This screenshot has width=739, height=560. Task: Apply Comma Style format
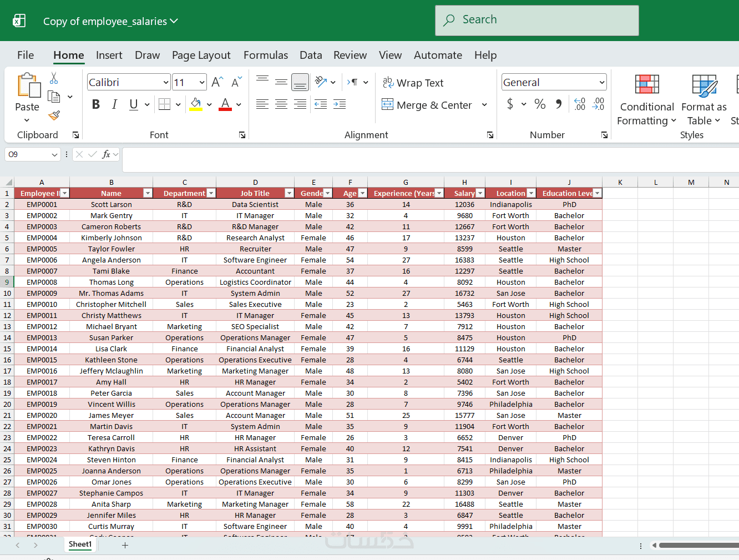tap(559, 104)
